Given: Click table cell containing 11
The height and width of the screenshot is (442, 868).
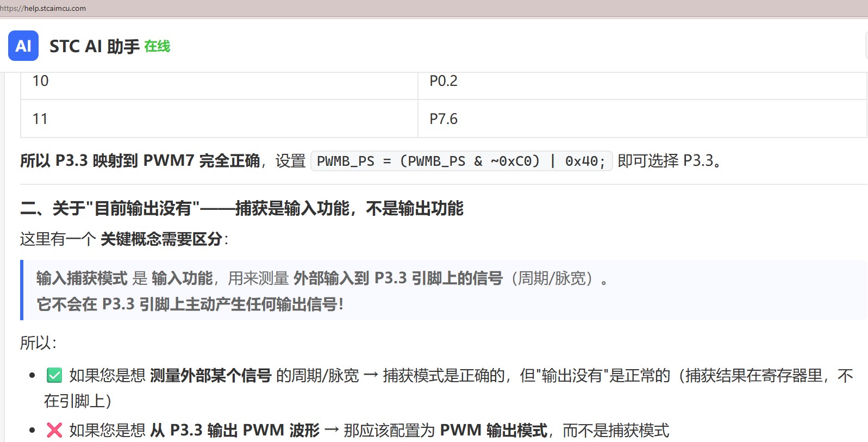Looking at the screenshot, I should 219,119.
